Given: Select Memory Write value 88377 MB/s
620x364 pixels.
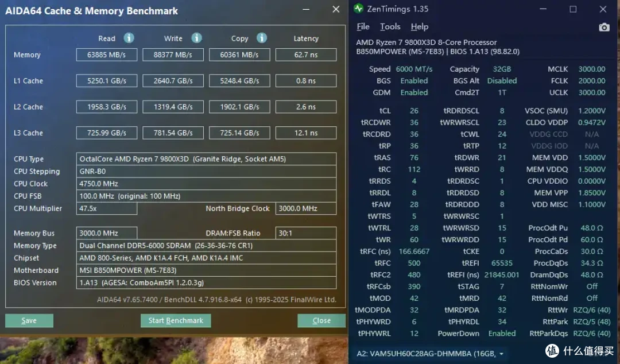Looking at the screenshot, I should (173, 55).
